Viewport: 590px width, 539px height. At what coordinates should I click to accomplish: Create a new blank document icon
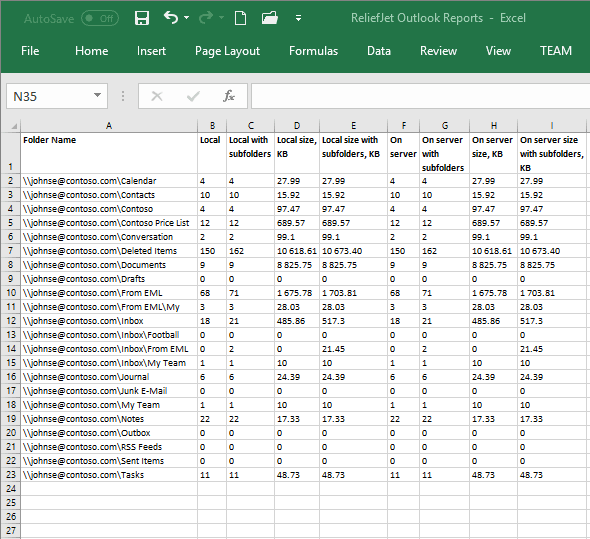coord(240,18)
